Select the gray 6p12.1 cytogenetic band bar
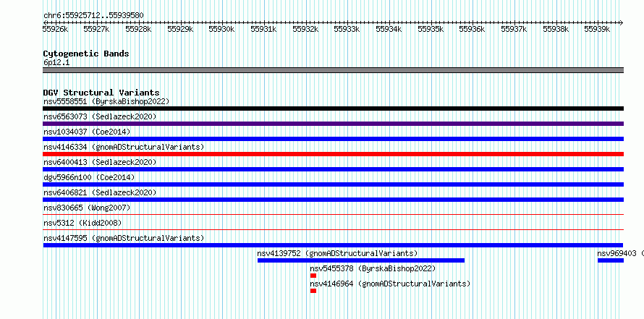This screenshot has width=644, height=319. tap(333, 70)
